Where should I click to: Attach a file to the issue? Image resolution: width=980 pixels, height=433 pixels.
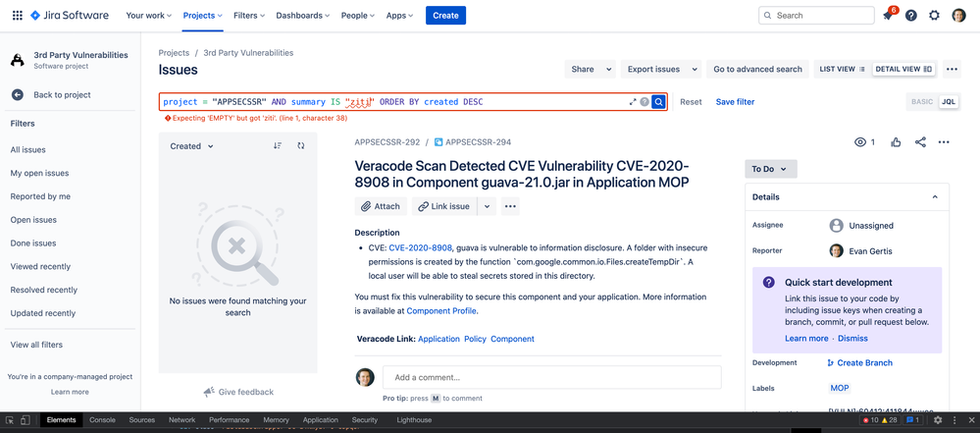pyautogui.click(x=381, y=206)
